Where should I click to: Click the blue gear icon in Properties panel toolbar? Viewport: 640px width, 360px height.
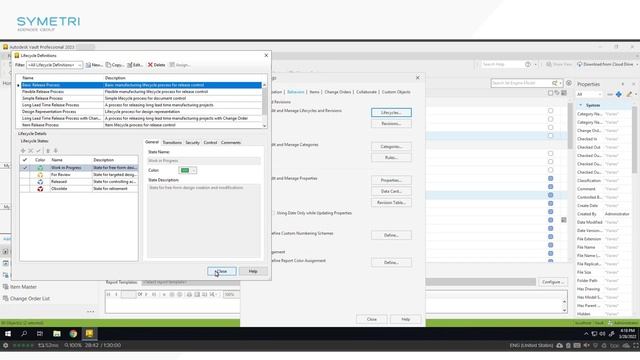coord(619,94)
